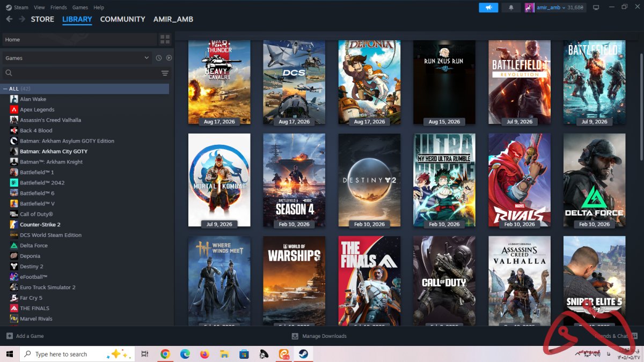644x362 pixels.
Task: Open the Games filter dropdown
Action: click(78, 58)
